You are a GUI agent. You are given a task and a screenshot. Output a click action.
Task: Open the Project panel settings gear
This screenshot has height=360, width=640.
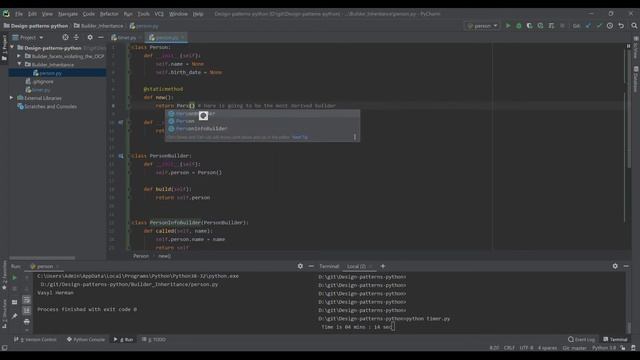tap(90, 38)
